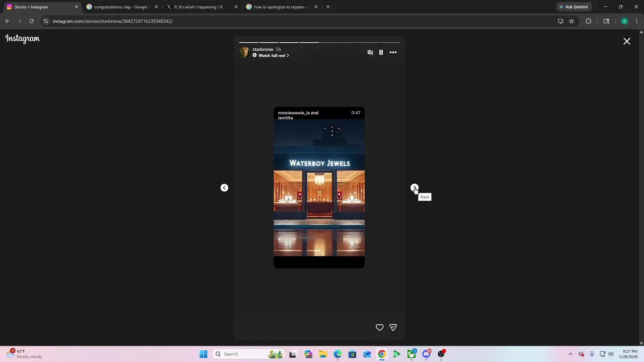Open the Waterboy Jewels reel preview
The height and width of the screenshot is (362, 644).
[x=319, y=188]
